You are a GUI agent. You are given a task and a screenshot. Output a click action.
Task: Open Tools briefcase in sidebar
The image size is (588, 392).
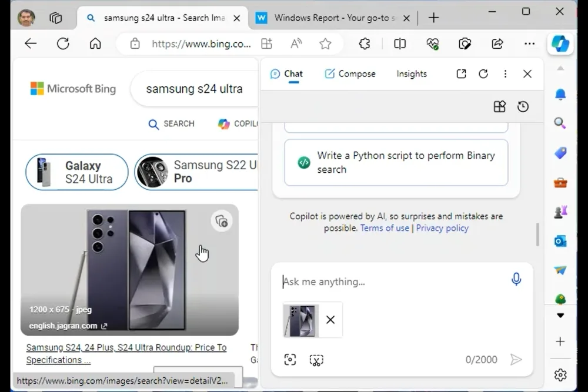coord(560,183)
